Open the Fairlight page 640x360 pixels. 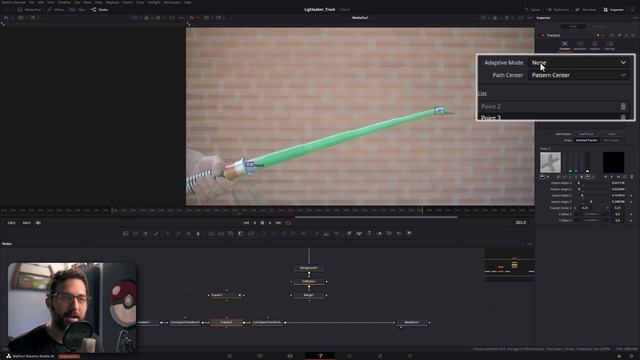(x=380, y=356)
